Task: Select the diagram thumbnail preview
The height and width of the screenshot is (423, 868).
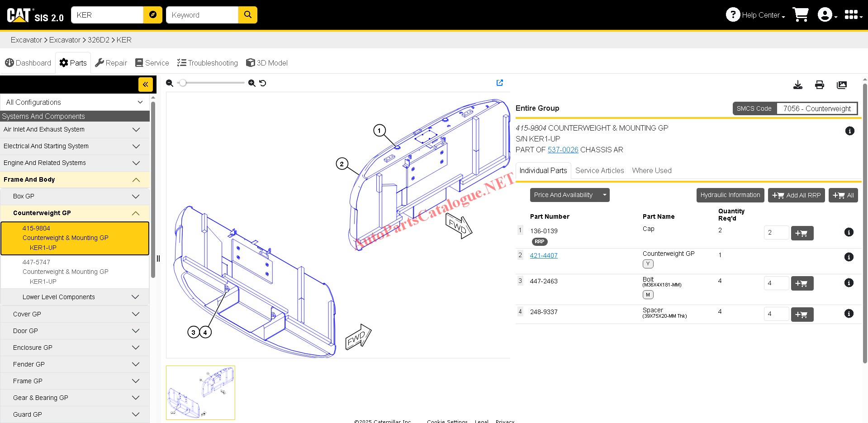Action: pos(200,392)
